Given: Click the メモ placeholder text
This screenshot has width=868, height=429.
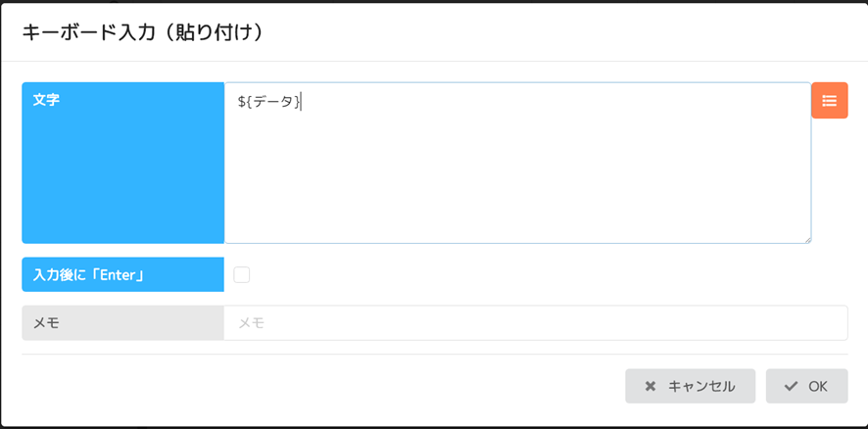Looking at the screenshot, I should [x=252, y=323].
